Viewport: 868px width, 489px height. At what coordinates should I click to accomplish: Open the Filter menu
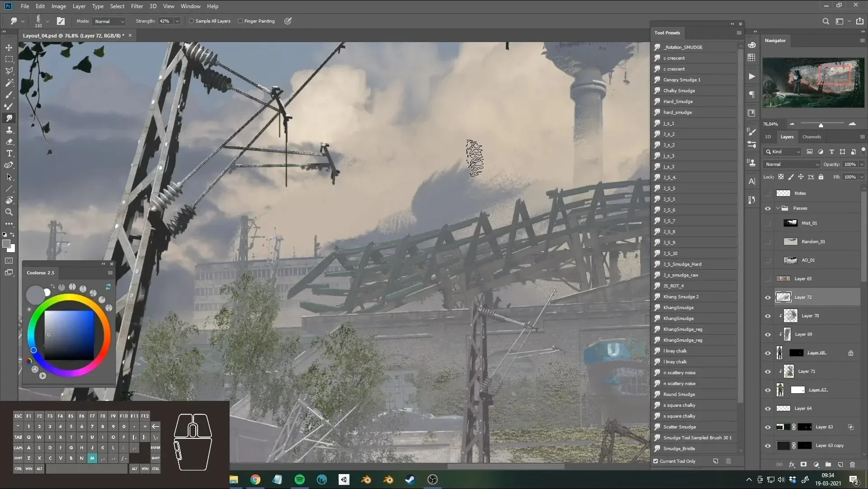click(137, 6)
